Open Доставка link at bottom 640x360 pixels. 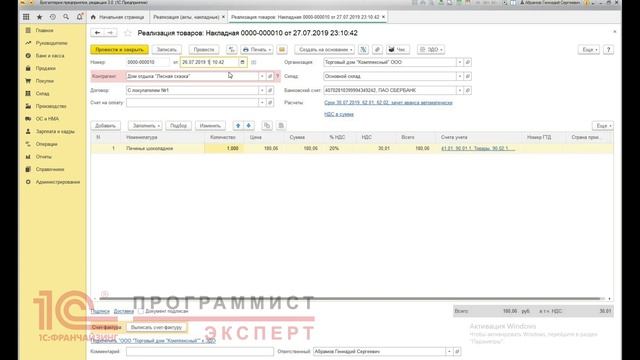124,311
